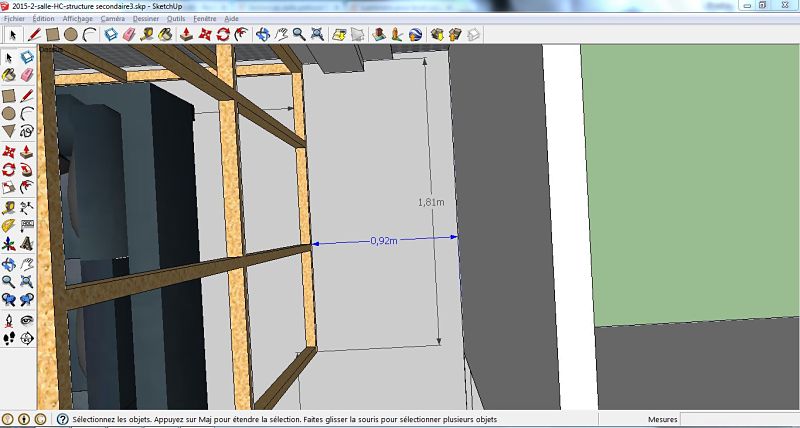Select the Rotate tool in left toolbar
800x428 pixels.
[9, 171]
